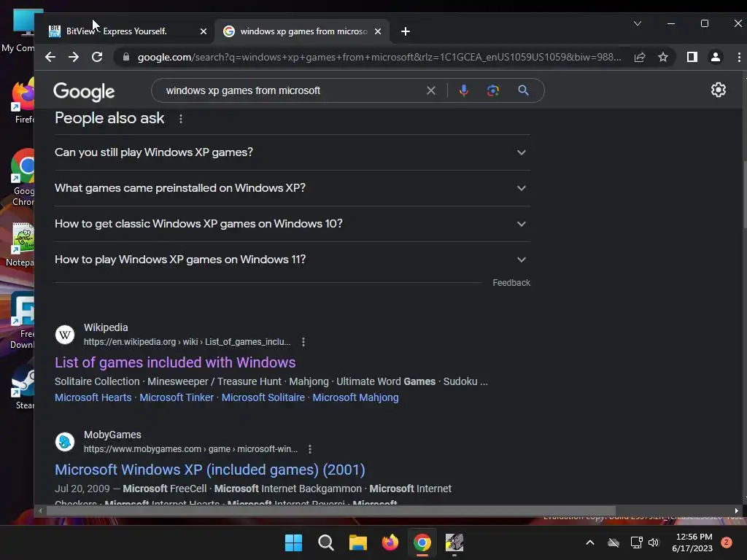Open Windows taskbar search
This screenshot has width=747, height=560.
[326, 542]
